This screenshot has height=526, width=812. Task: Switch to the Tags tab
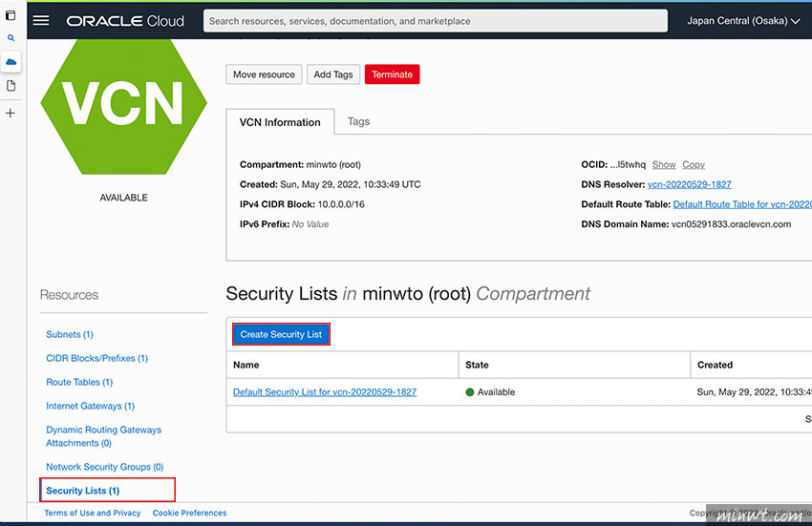(358, 121)
